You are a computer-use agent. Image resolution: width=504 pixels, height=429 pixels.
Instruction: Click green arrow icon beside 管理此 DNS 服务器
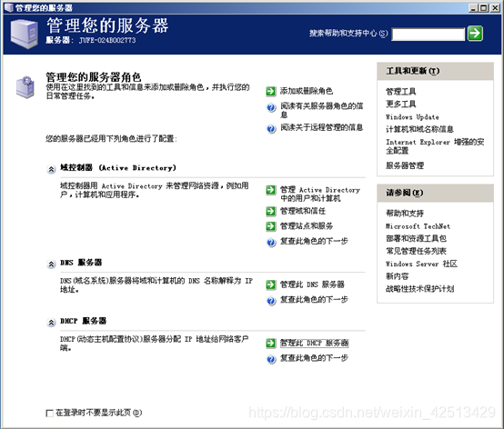pos(271,284)
